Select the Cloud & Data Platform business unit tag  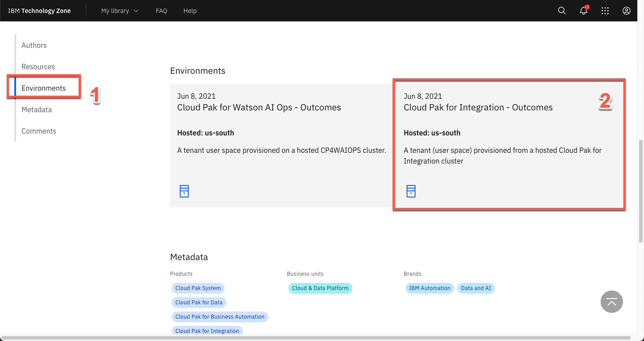pos(320,288)
